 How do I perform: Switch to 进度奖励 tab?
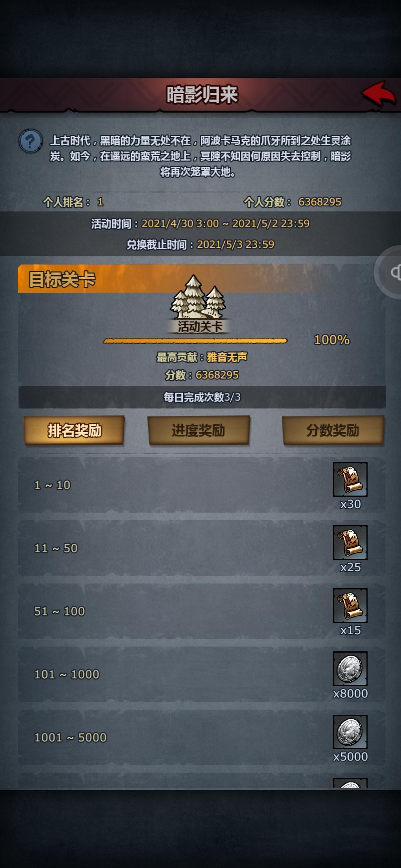click(199, 430)
